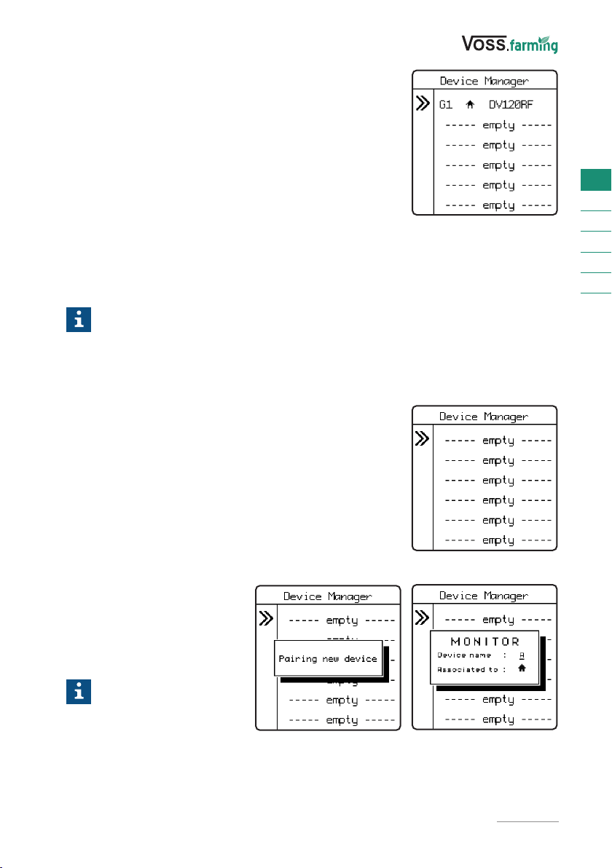Click the MONITOR popup heading

(x=485, y=642)
